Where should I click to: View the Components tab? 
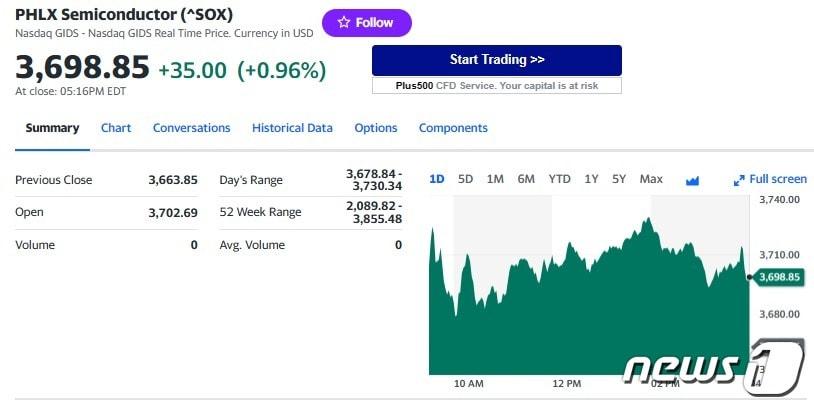click(x=453, y=128)
